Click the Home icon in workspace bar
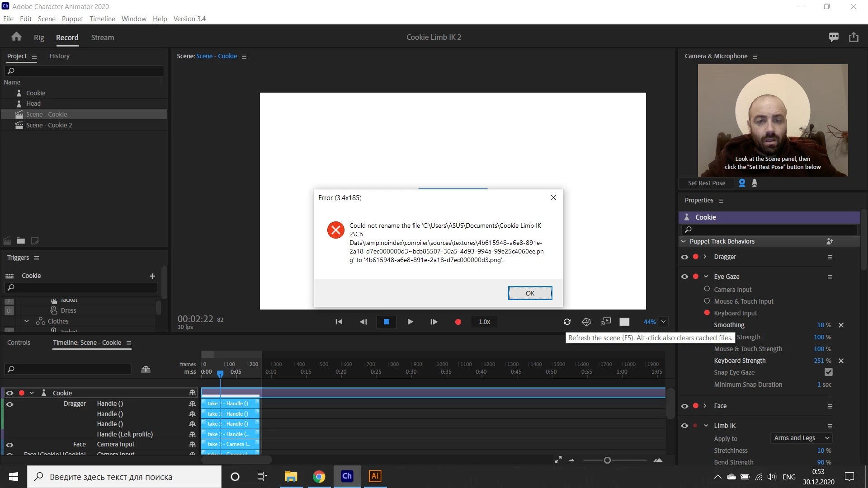 (17, 37)
